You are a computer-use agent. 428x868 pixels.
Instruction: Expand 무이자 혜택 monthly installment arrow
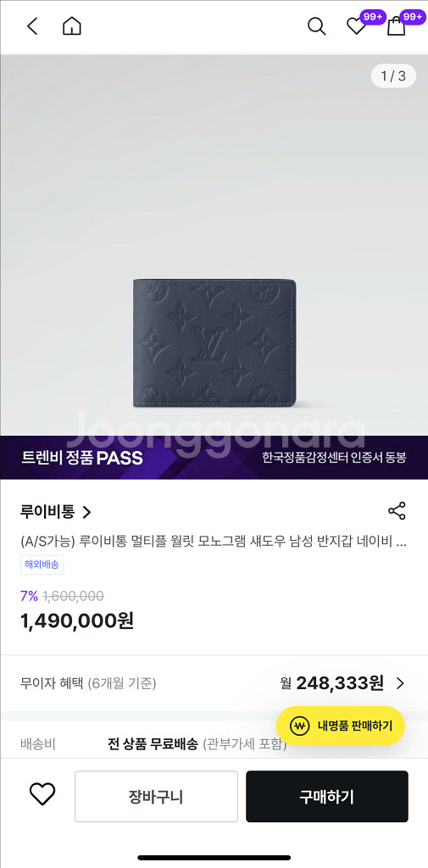pyautogui.click(x=400, y=684)
